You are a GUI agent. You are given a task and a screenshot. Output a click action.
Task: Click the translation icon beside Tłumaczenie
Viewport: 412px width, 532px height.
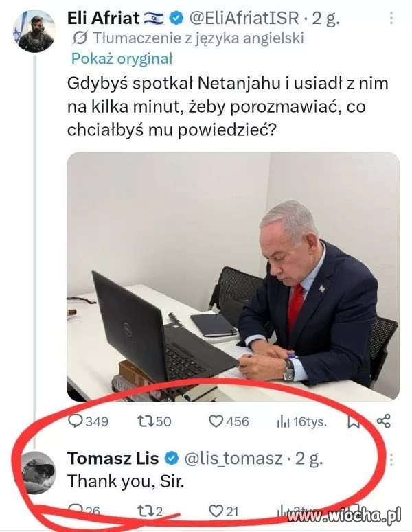[x=80, y=38]
